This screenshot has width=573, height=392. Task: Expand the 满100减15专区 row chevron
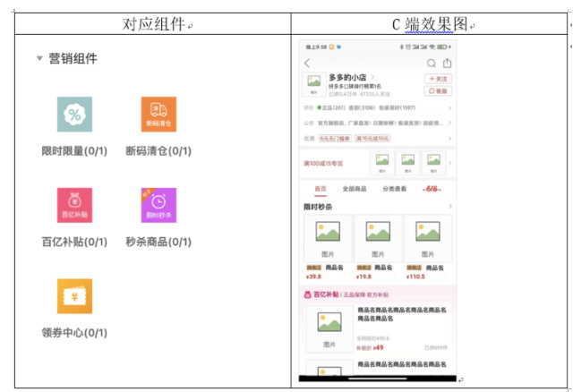click(x=449, y=163)
